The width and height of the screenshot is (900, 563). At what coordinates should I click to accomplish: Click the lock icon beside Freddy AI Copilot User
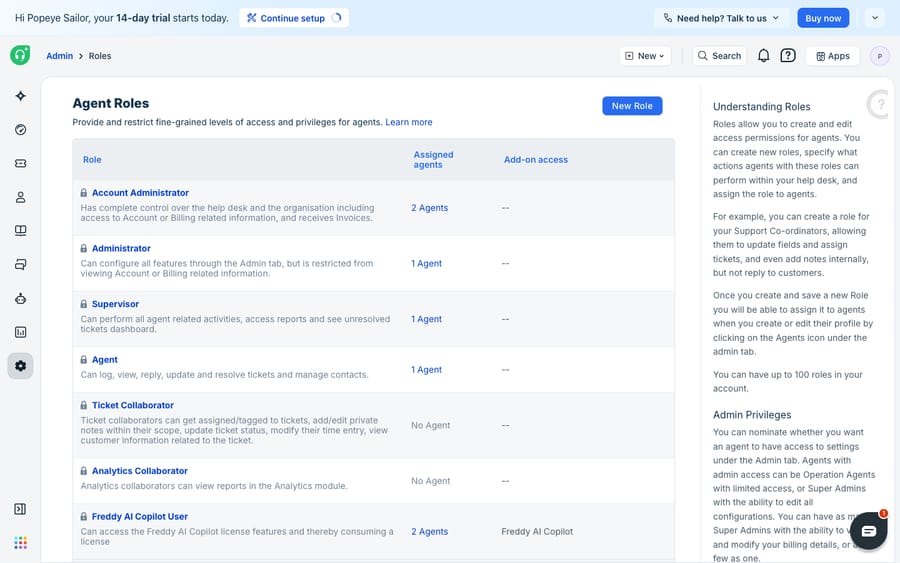point(84,517)
